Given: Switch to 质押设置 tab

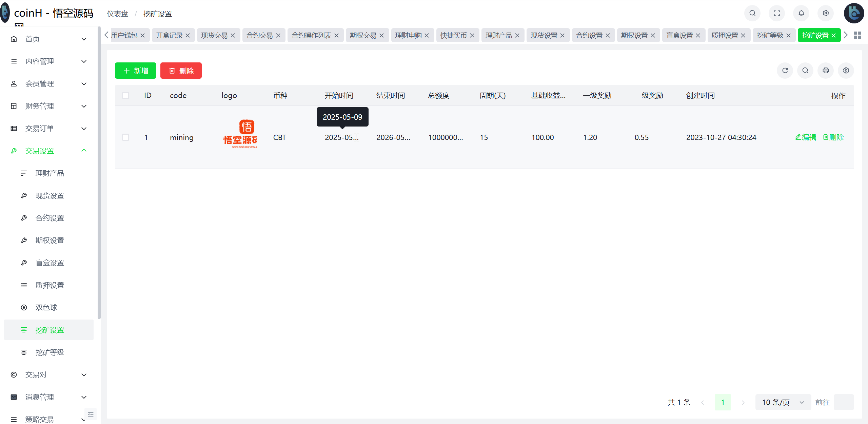Looking at the screenshot, I should [725, 35].
